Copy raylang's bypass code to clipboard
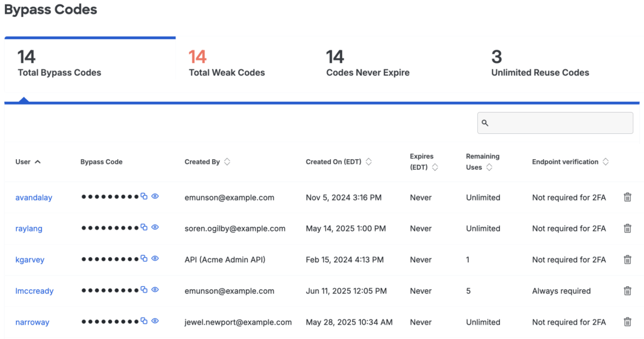Image resolution: width=644 pixels, height=339 pixels. click(144, 228)
